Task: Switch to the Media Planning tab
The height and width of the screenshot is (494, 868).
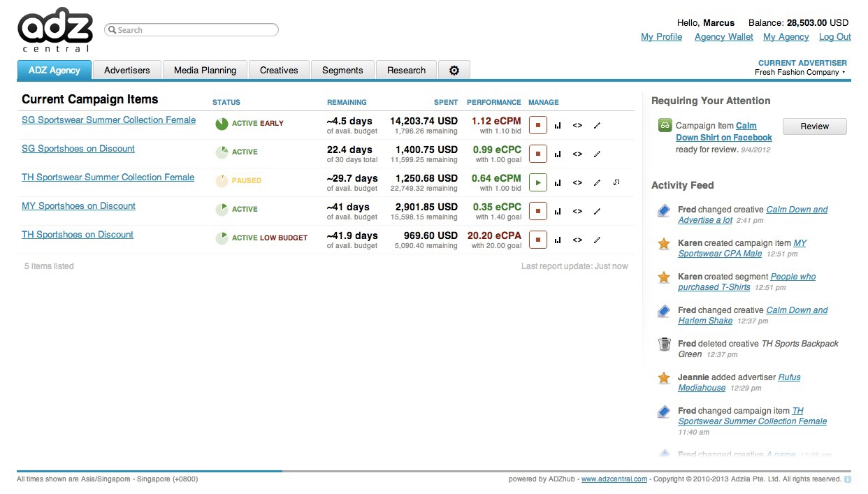Action: click(205, 71)
